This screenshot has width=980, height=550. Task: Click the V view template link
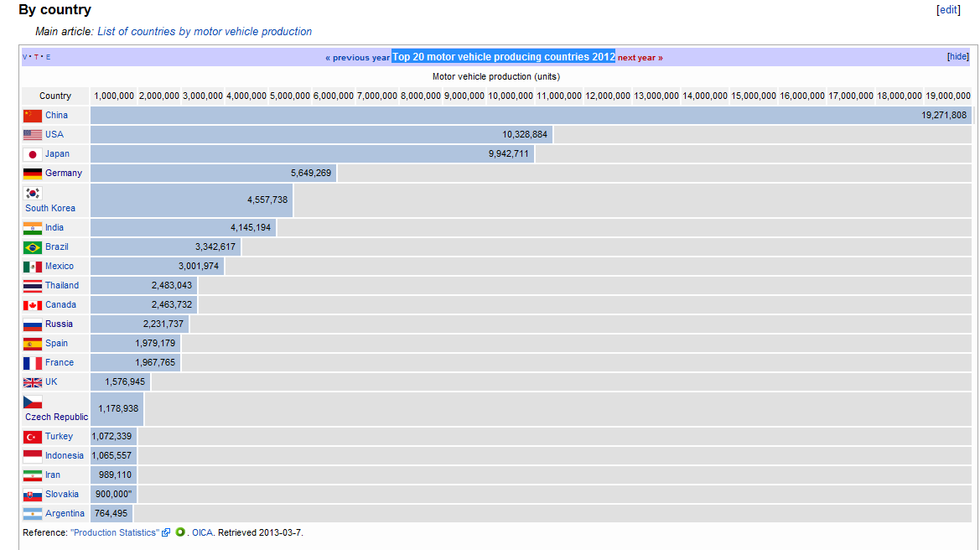25,57
